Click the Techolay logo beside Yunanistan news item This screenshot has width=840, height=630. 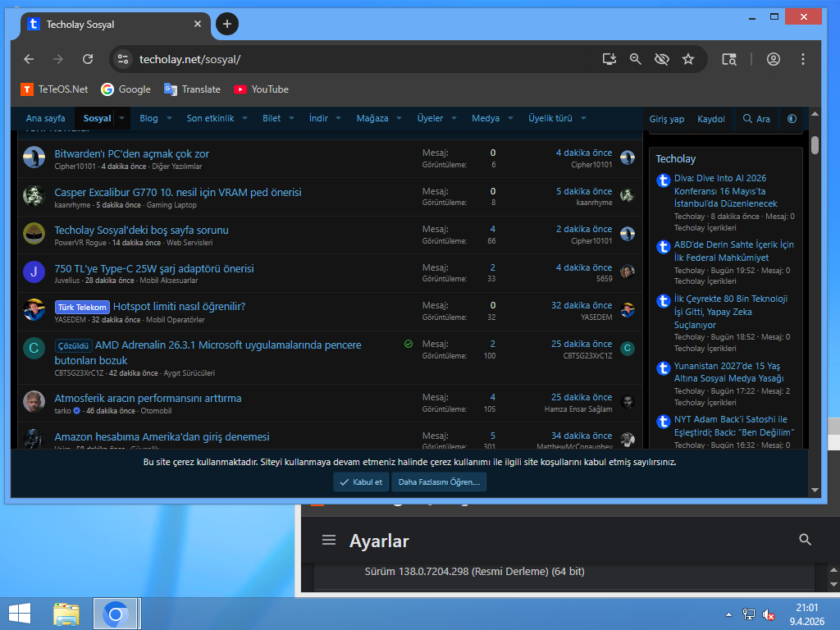coord(663,368)
